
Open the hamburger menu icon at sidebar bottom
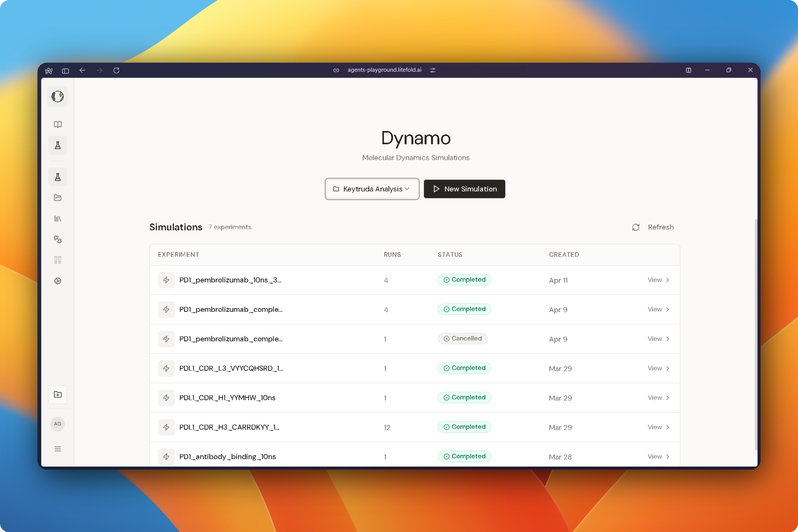tap(58, 449)
